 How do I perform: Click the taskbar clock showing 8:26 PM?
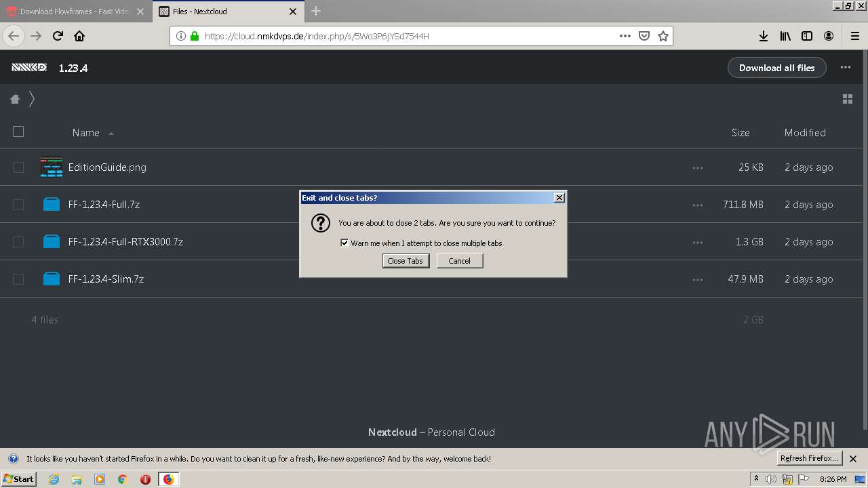833,479
